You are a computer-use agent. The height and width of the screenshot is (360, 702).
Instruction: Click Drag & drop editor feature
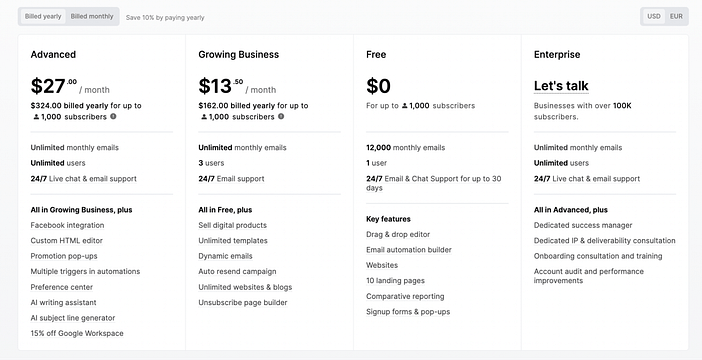pyautogui.click(x=398, y=235)
